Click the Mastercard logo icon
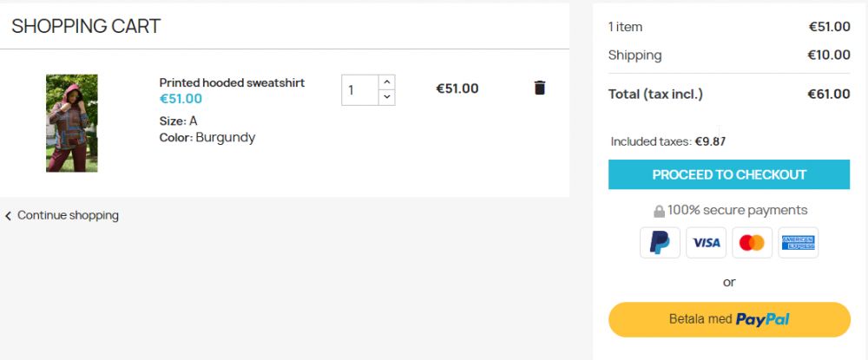 coord(752,243)
